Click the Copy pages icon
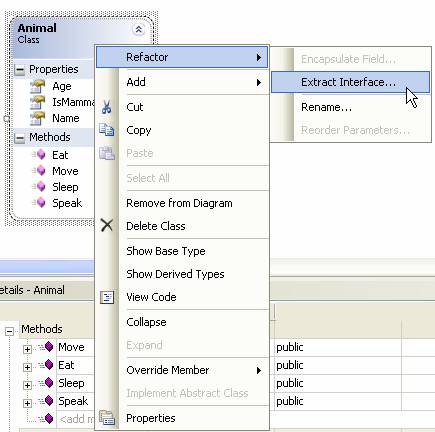This screenshot has height=432, width=435. click(107, 130)
